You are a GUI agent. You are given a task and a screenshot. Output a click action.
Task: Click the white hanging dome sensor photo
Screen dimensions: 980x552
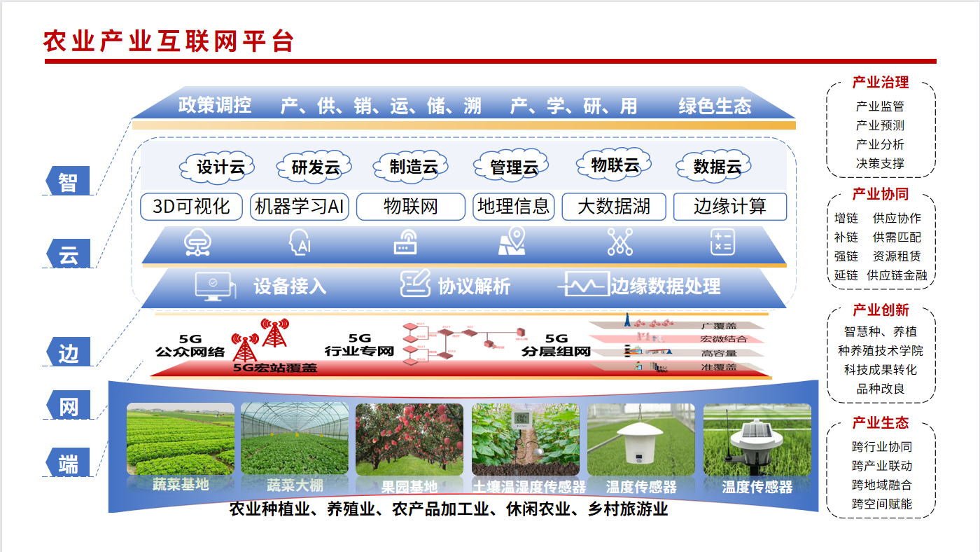[641, 440]
